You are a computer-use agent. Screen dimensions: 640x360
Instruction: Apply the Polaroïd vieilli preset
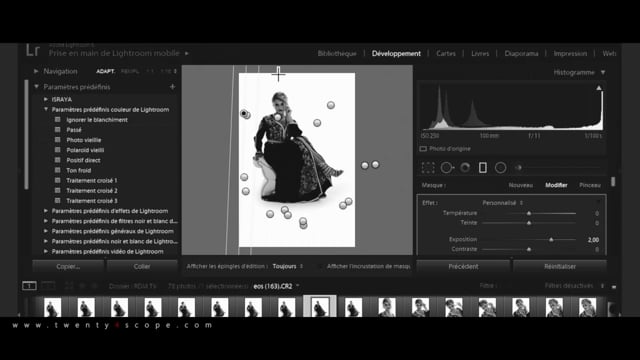(x=85, y=150)
